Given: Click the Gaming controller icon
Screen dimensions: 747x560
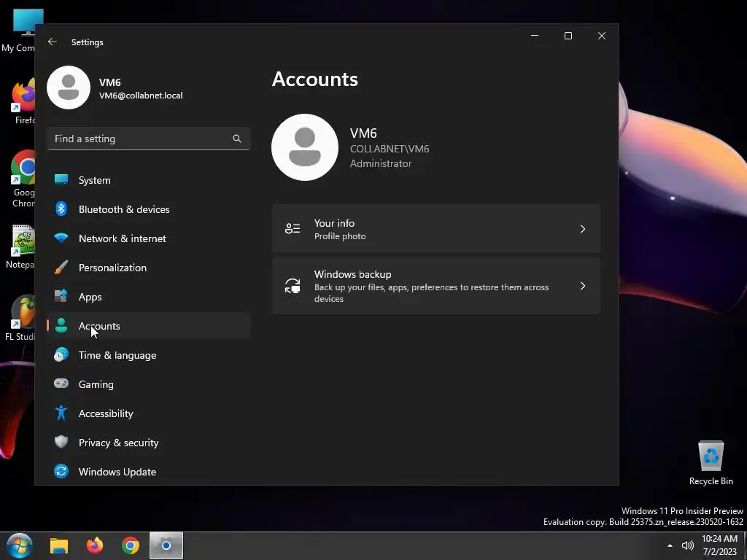Looking at the screenshot, I should [61, 384].
